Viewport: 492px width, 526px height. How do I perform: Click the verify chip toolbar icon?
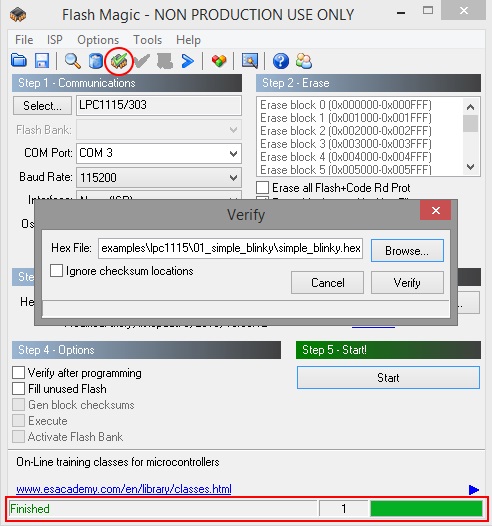click(x=119, y=61)
